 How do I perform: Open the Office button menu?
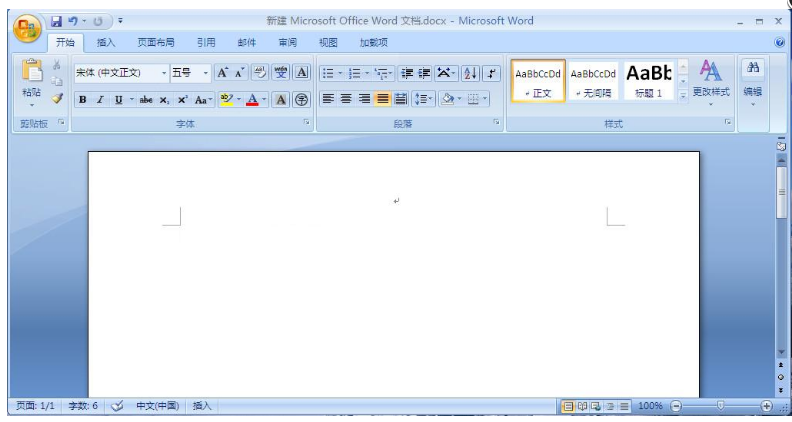(27, 28)
